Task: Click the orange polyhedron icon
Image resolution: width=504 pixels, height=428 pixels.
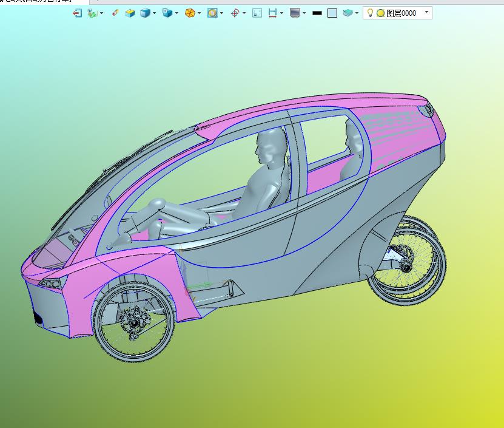Action: pyautogui.click(x=190, y=13)
